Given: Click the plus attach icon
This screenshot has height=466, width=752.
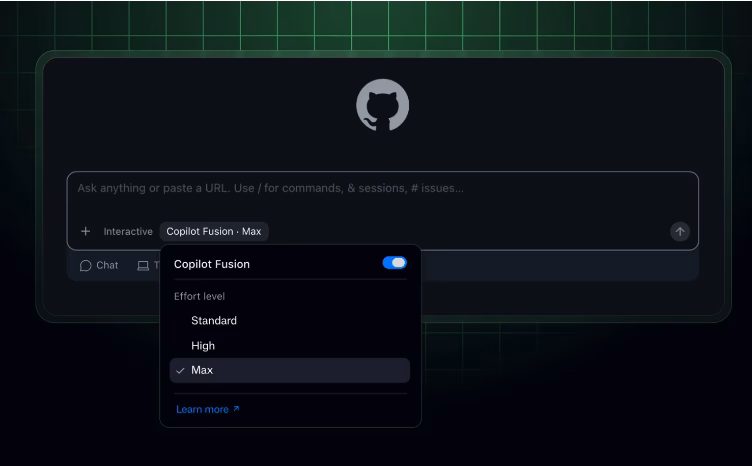Looking at the screenshot, I should tap(85, 232).
